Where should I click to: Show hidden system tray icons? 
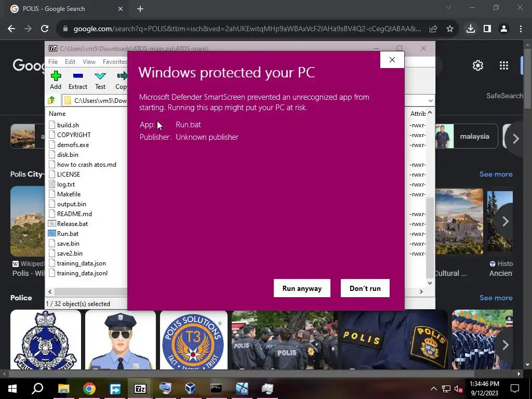[x=434, y=389]
